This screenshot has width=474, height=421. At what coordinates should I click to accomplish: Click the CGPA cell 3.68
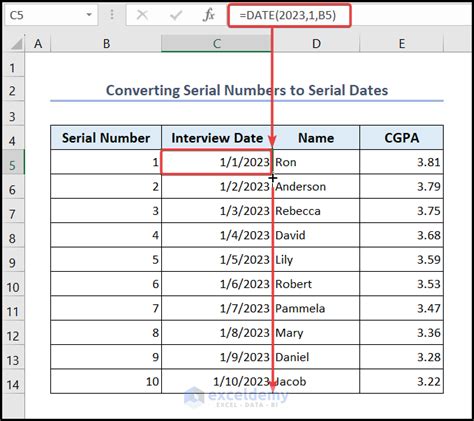click(402, 235)
